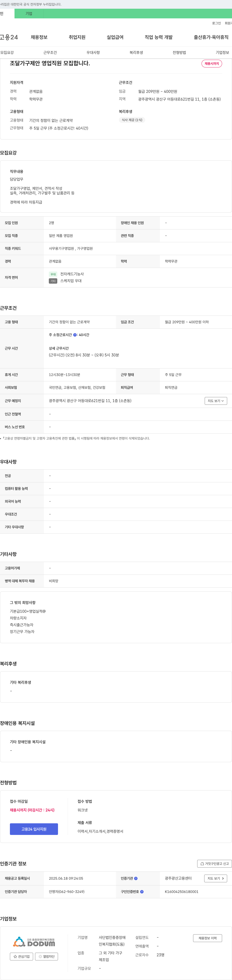Click the 워크넷 application method text
Screen dimensions: 232x980
point(83,810)
